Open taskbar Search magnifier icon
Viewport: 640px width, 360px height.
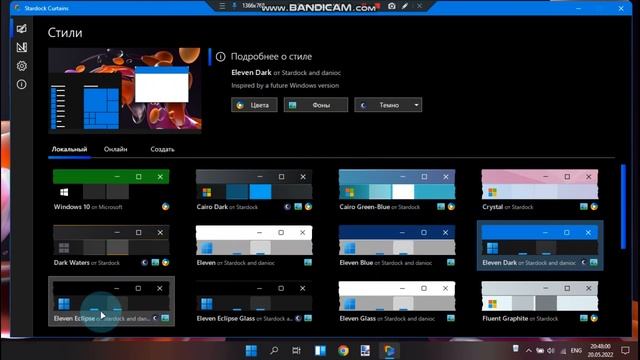pyautogui.click(x=274, y=350)
